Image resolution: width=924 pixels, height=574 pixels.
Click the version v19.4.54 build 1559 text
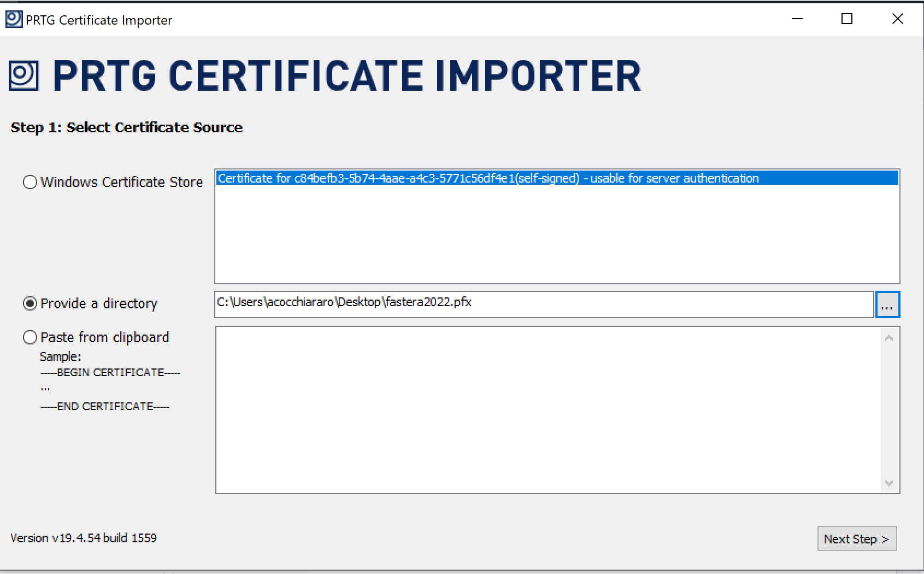tap(84, 538)
